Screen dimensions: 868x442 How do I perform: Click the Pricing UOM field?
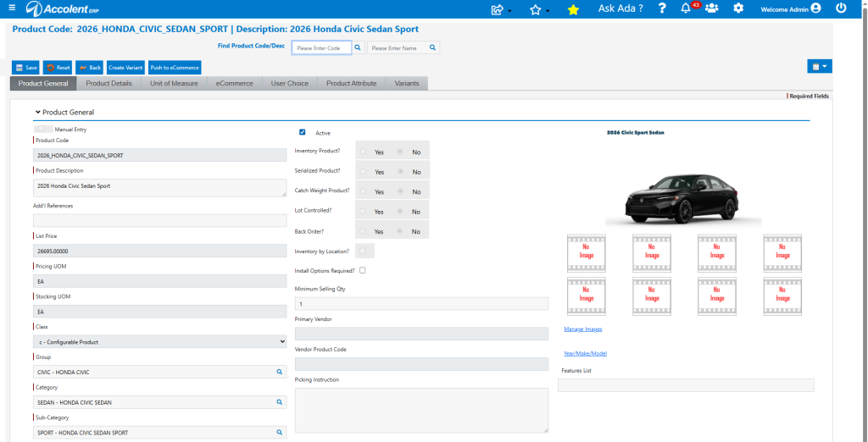(x=160, y=281)
